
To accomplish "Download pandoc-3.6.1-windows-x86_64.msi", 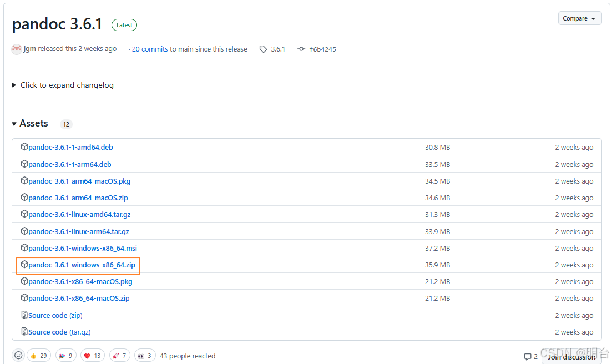I will [83, 249].
